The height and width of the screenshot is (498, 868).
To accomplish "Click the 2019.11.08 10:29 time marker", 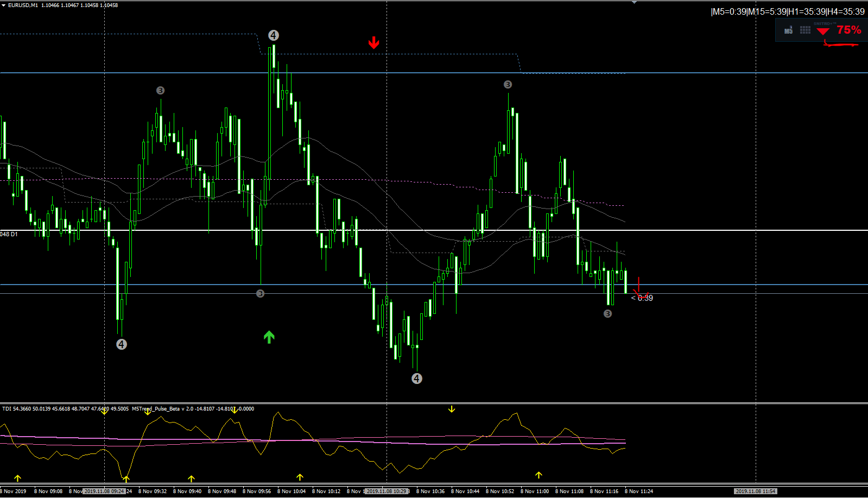I will pyautogui.click(x=387, y=491).
